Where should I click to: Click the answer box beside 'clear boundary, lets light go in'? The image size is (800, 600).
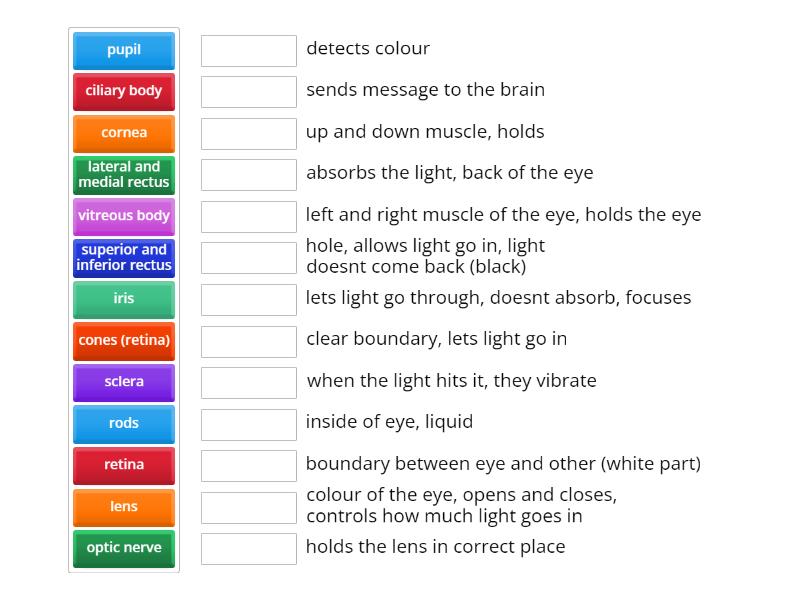(248, 340)
